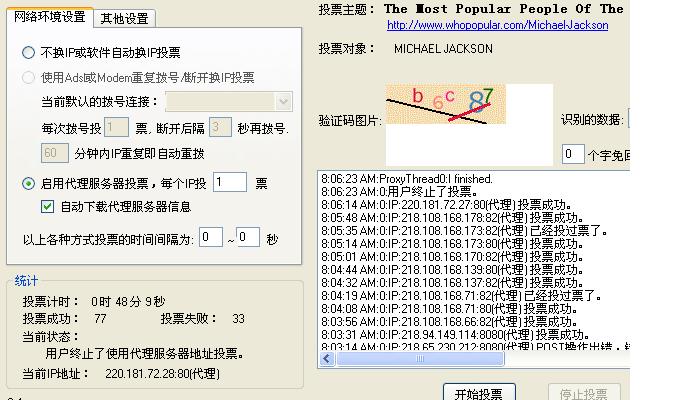Select the ADSL或Modem重复拨号 radio option
The height and width of the screenshot is (400, 683).
(29, 77)
